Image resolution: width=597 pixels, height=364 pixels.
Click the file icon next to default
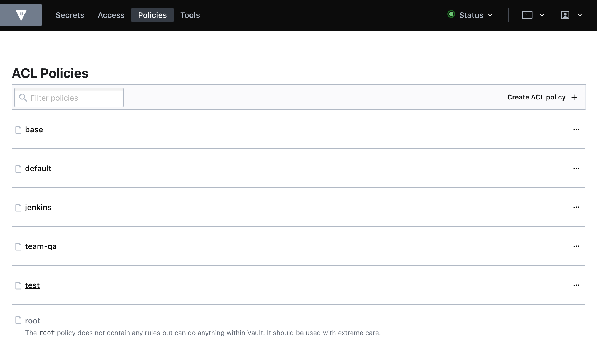[x=18, y=169]
